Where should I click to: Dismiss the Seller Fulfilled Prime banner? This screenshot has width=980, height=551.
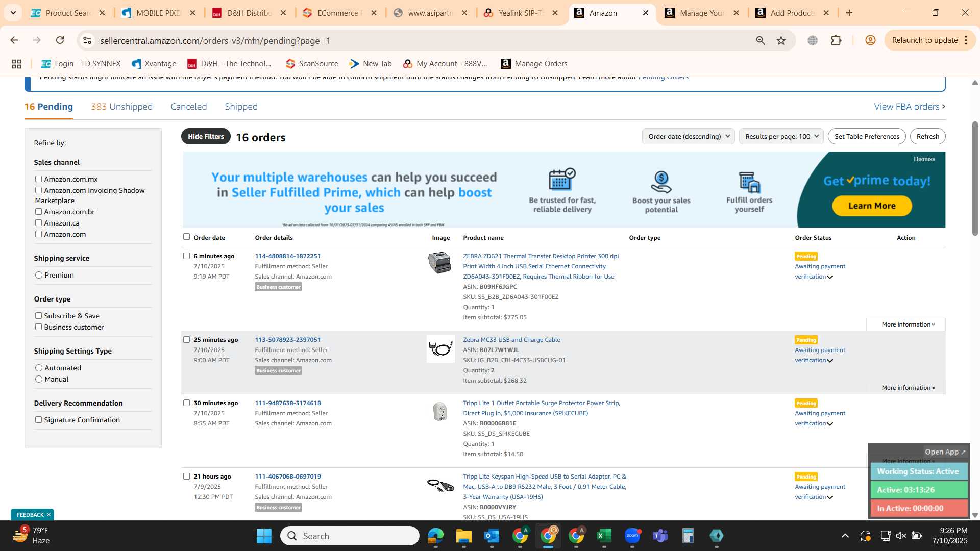pyautogui.click(x=924, y=159)
